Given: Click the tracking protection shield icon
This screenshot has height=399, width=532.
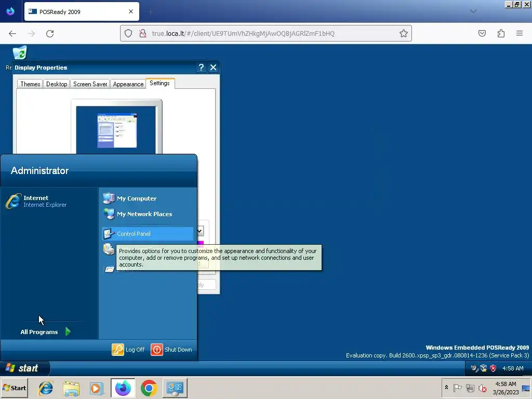Looking at the screenshot, I should [128, 33].
